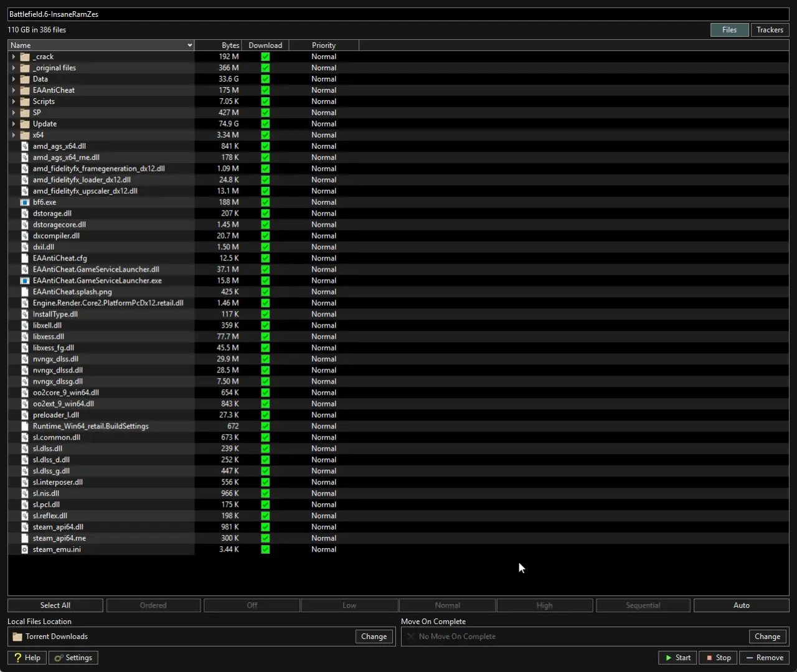Click the Priority column header
The image size is (797, 672).
(324, 45)
